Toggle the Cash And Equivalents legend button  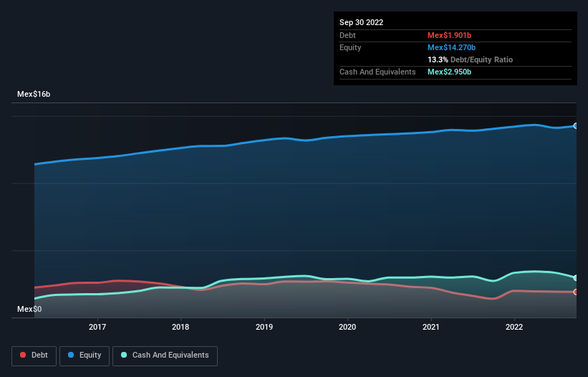(165, 355)
